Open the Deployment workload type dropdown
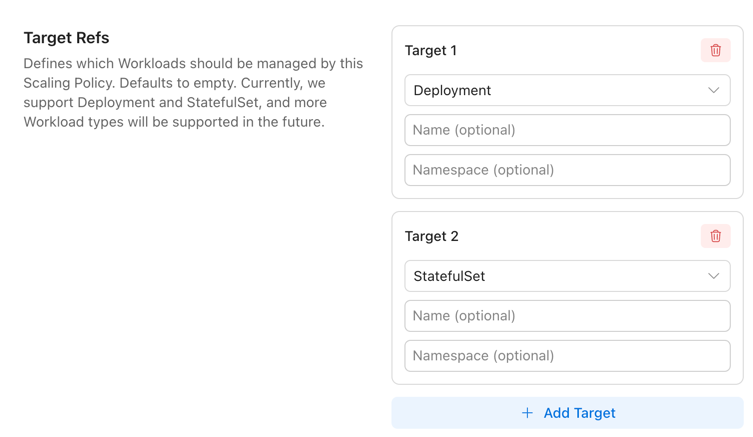The image size is (753, 437). (566, 90)
